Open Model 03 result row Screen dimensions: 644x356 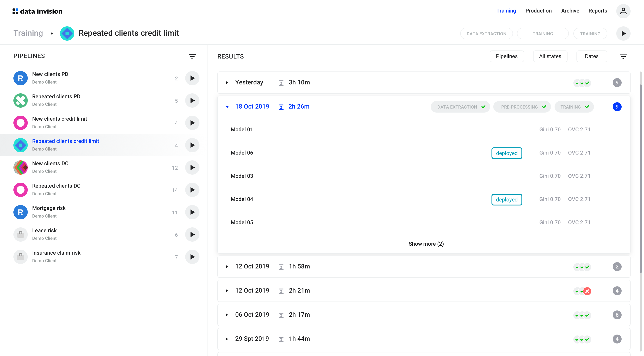point(424,176)
